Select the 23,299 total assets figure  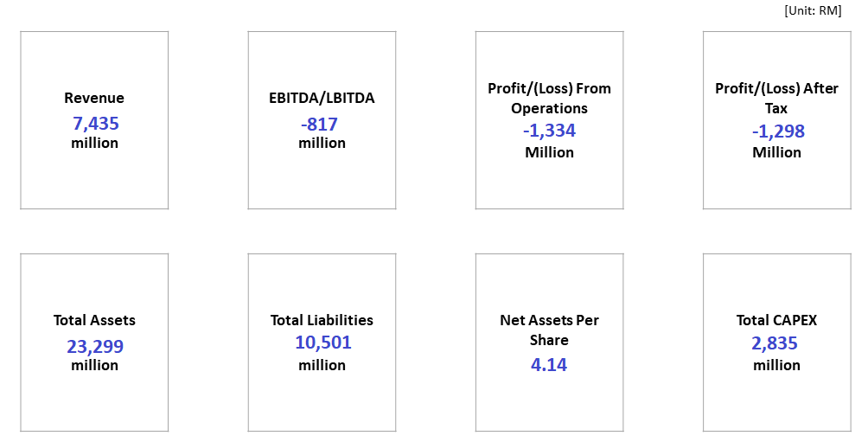(95, 346)
